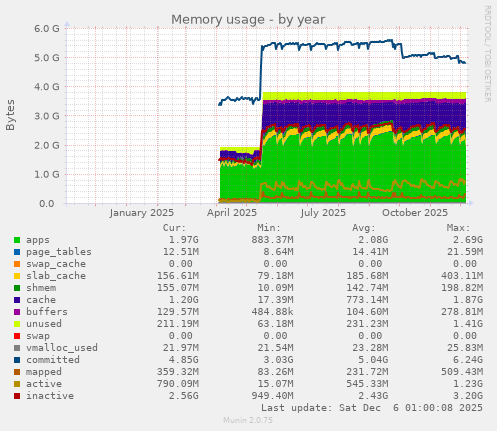
Task: Click the 'October 2025' x-axis label
Action: (x=415, y=213)
